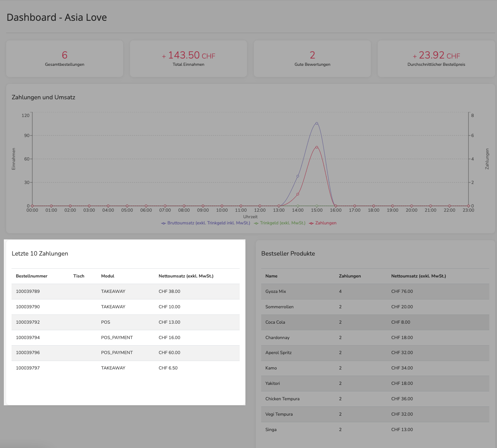Hide the Zahlungen series via the legend
The width and height of the screenshot is (497, 448).
tap(323, 223)
